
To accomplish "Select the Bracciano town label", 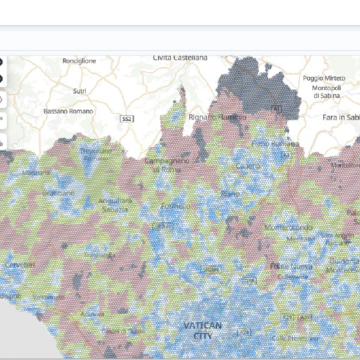I will pyautogui.click(x=59, y=193).
